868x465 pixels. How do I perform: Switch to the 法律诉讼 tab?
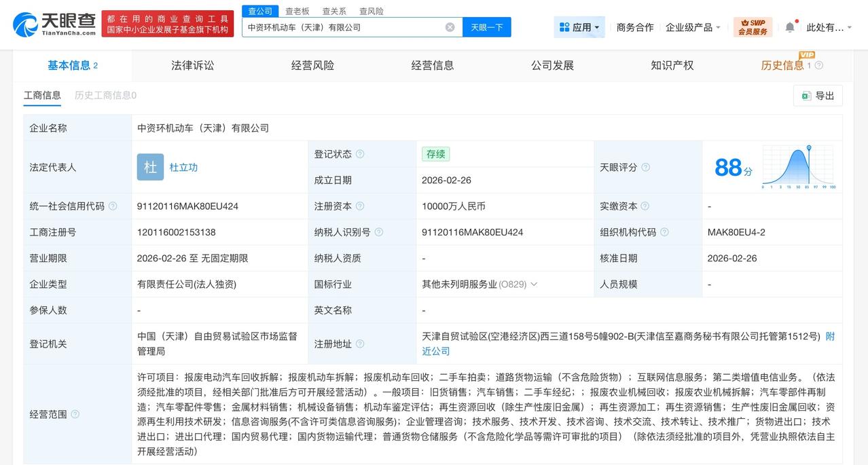[x=192, y=65]
